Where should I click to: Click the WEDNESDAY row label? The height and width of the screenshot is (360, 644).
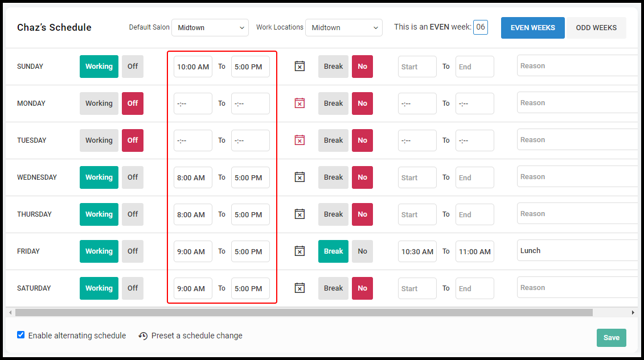point(37,177)
